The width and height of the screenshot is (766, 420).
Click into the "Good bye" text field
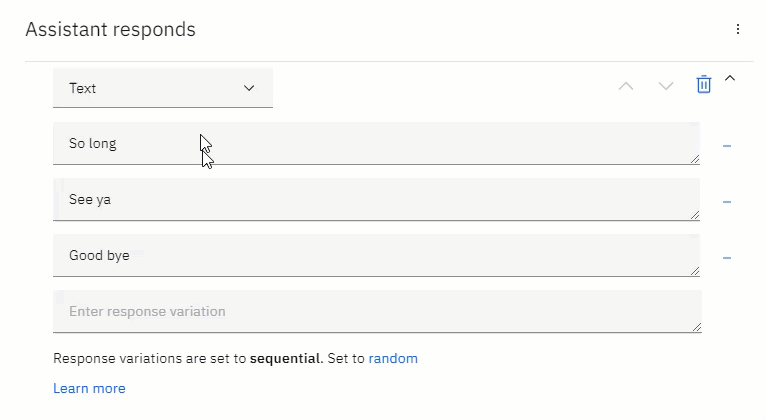[376, 256]
